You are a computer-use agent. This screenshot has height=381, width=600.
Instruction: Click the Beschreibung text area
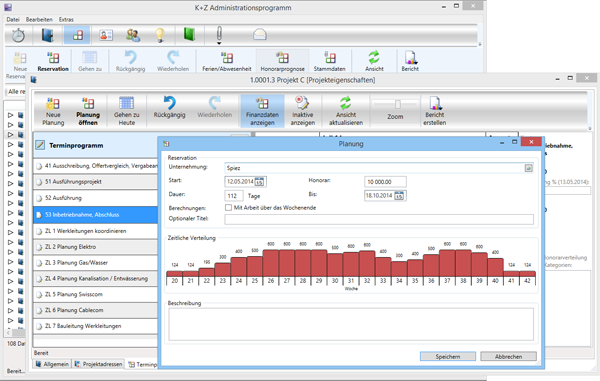[x=351, y=324]
